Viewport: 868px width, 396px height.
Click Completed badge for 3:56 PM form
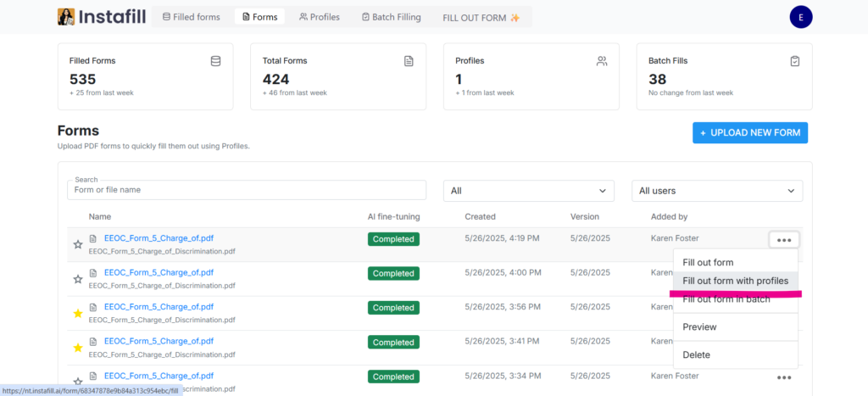coord(393,308)
